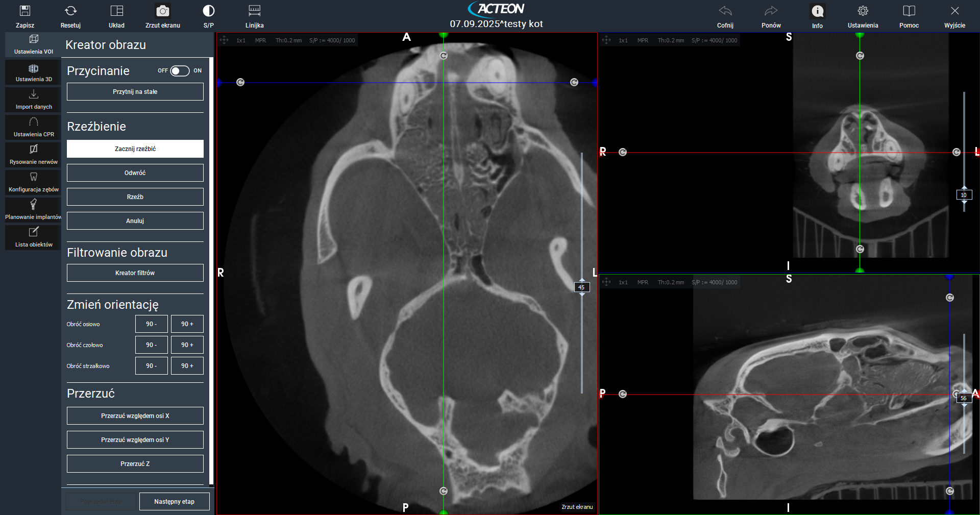Go to Następny etap

[x=174, y=502]
